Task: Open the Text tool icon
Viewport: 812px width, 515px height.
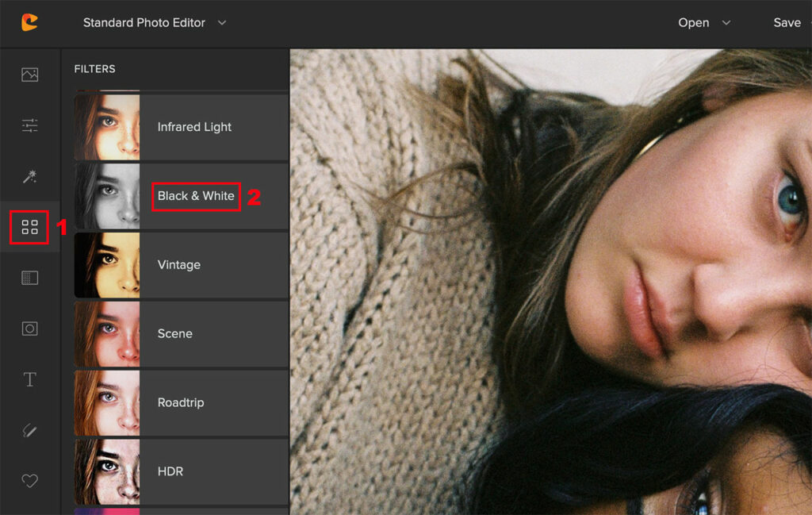Action: point(30,379)
